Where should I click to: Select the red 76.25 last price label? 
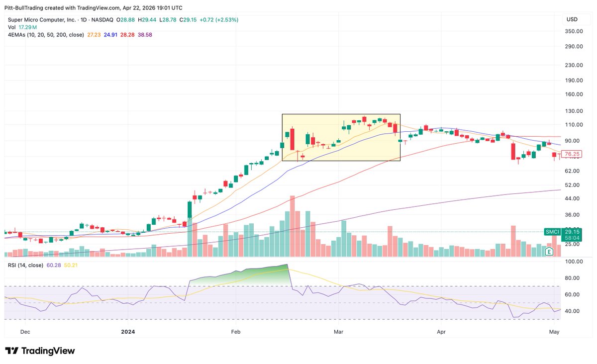(571, 154)
